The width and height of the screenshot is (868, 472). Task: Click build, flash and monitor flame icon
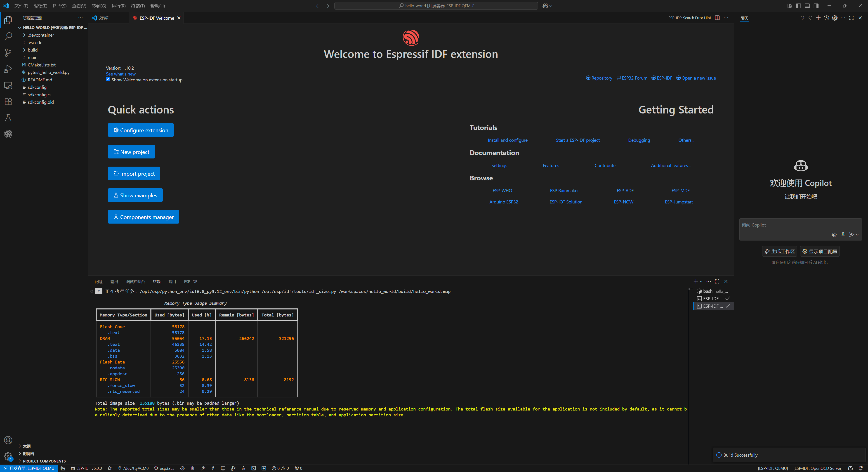pos(243,468)
